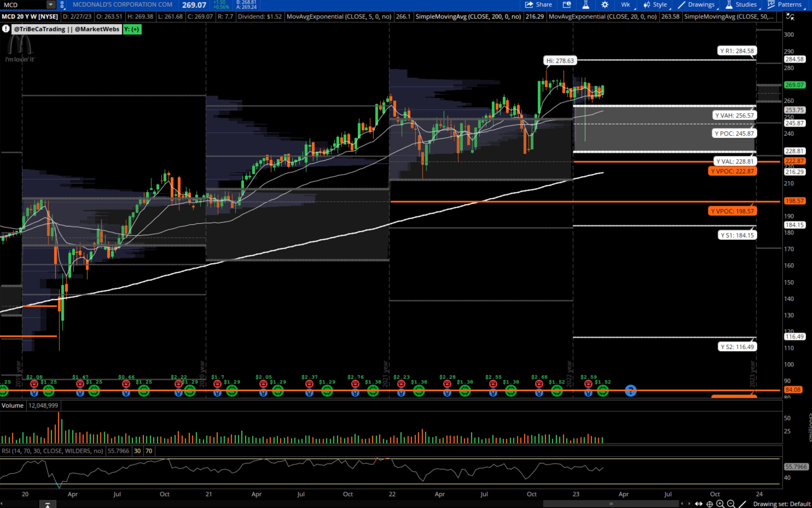This screenshot has width=812, height=508.
Task: Click the Y VPOC: 198.57 orange label
Action: (733, 211)
